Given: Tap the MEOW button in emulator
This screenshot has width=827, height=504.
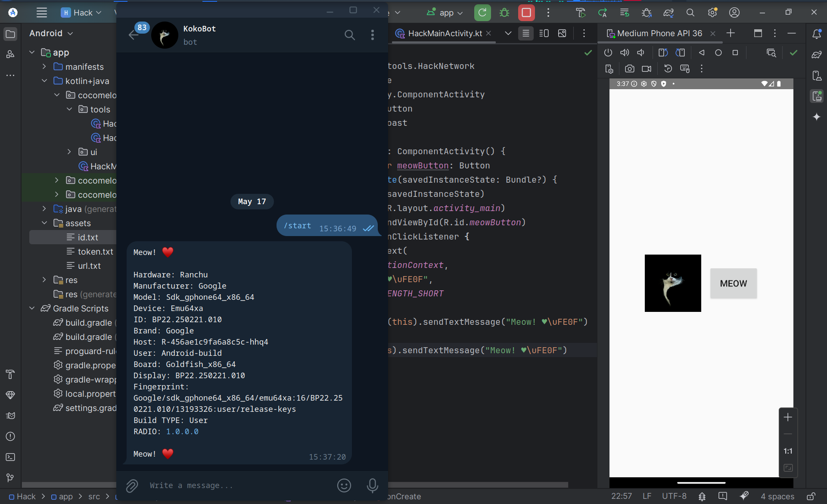Looking at the screenshot, I should pyautogui.click(x=734, y=283).
